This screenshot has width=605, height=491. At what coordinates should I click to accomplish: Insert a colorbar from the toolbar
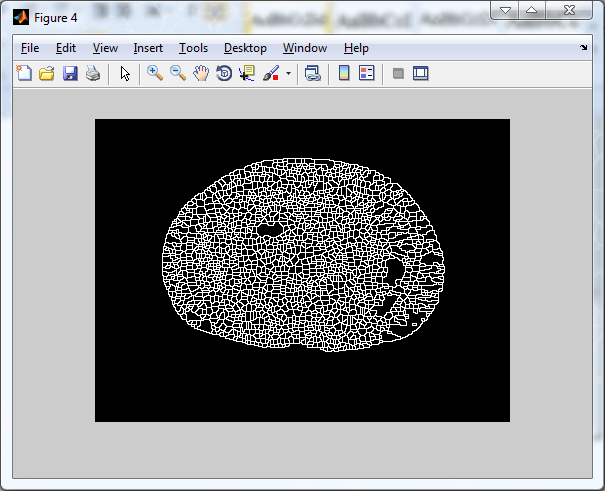(x=344, y=73)
